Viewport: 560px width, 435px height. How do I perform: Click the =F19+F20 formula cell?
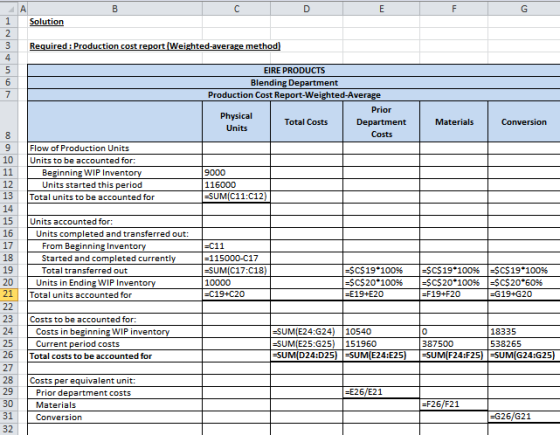pos(454,295)
